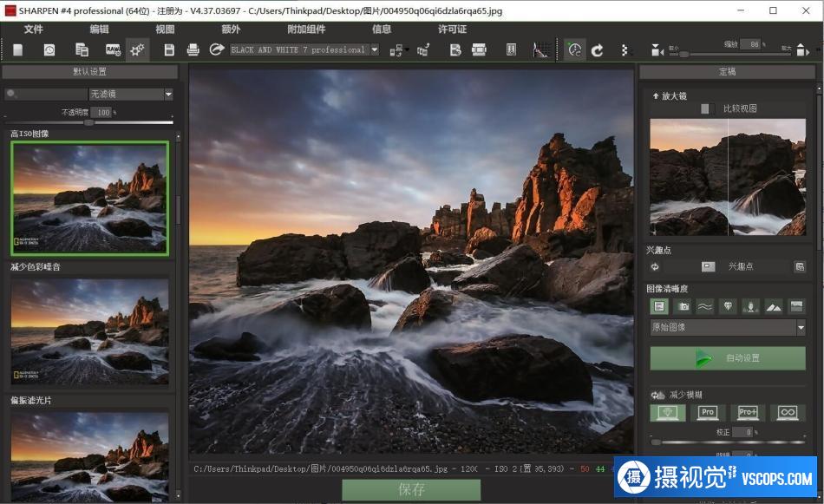Toggle the real-time clock preview icon
The width and height of the screenshot is (824, 504).
pyautogui.click(x=575, y=50)
